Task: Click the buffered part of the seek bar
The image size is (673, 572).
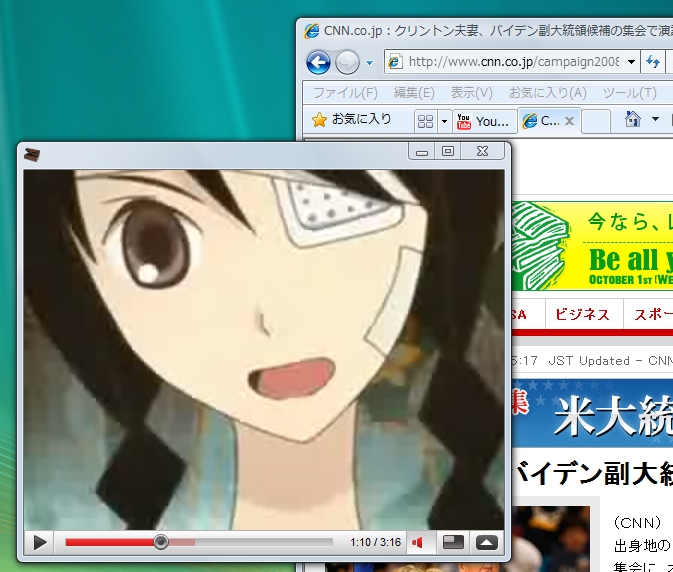Action: point(182,542)
